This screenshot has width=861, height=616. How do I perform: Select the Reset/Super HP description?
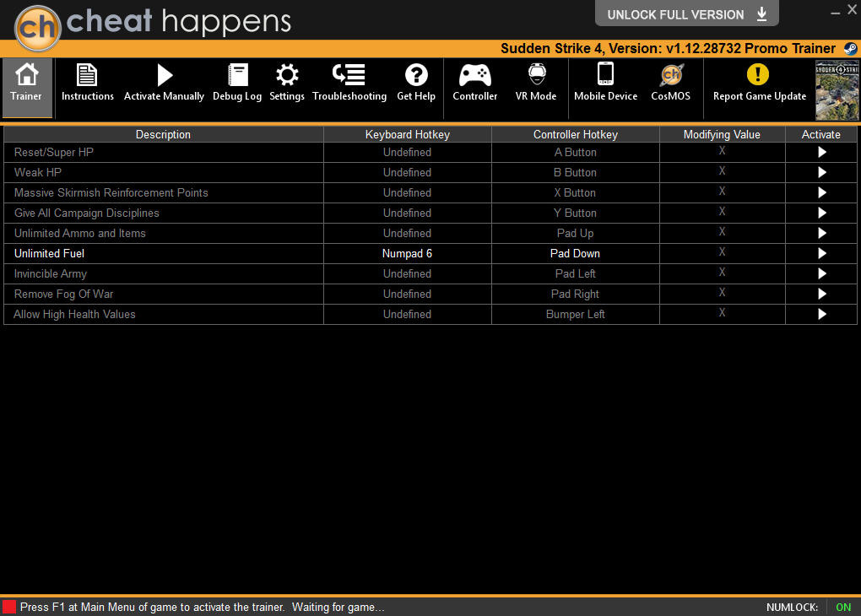(x=54, y=152)
